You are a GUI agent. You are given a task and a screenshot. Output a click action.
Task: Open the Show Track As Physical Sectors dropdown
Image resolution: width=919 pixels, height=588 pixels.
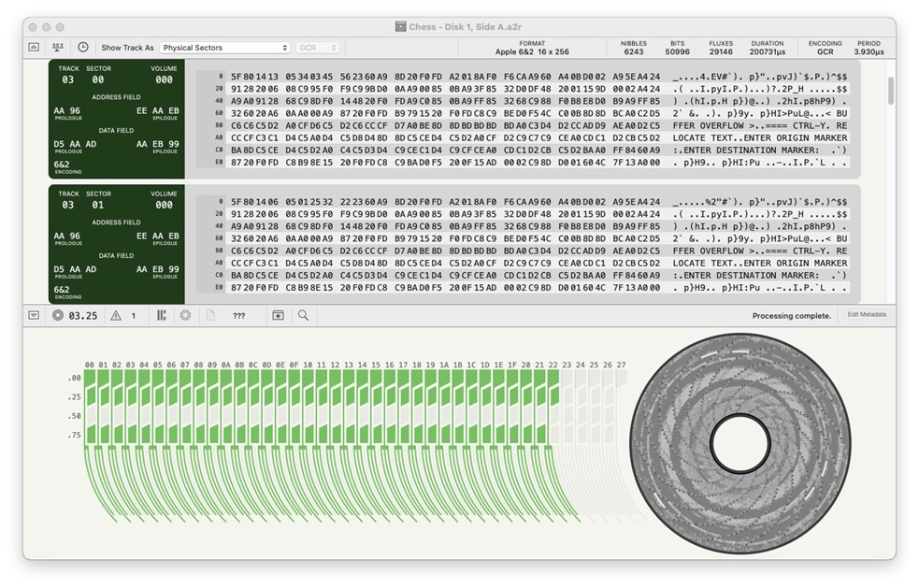point(225,48)
